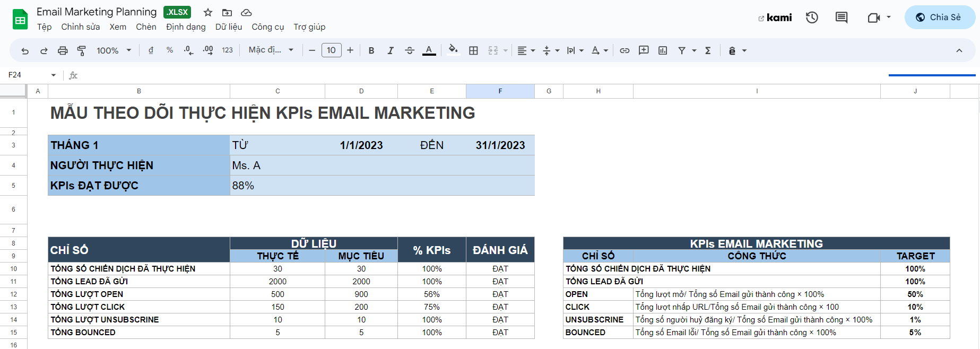Viewport: 980px width, 349px height.
Task: Select column I header
Action: point(757,91)
